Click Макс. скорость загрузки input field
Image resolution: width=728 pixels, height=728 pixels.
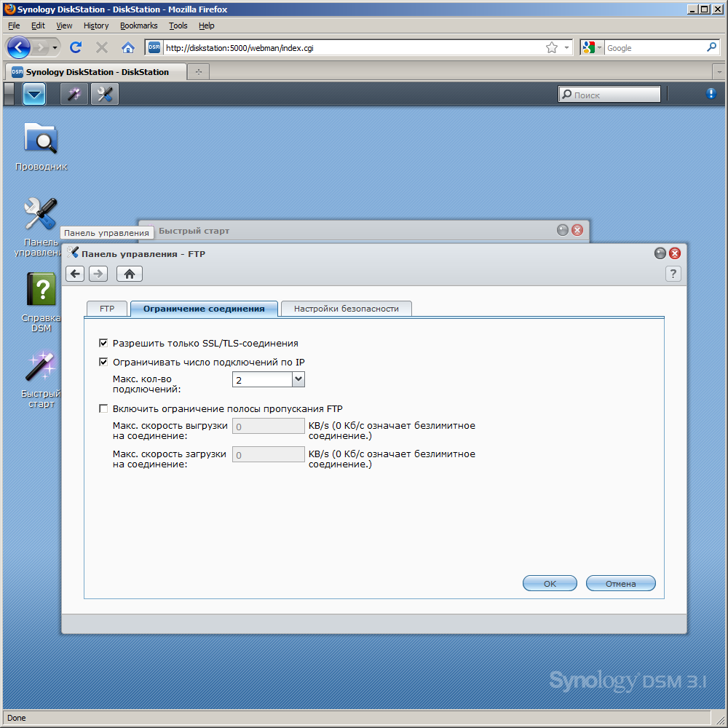(x=269, y=454)
